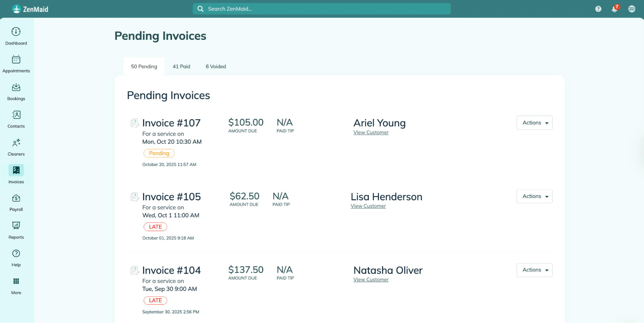Select the 50 Pending tab

(x=144, y=66)
